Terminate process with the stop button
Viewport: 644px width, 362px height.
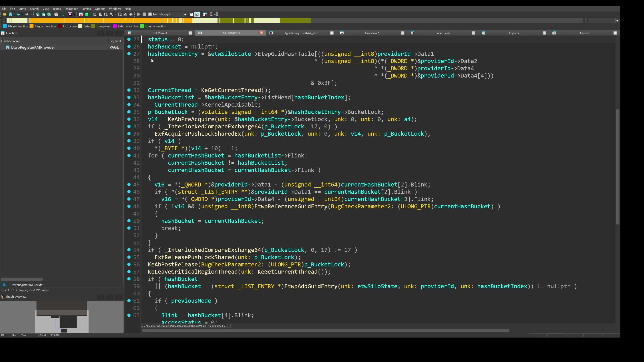150,14
